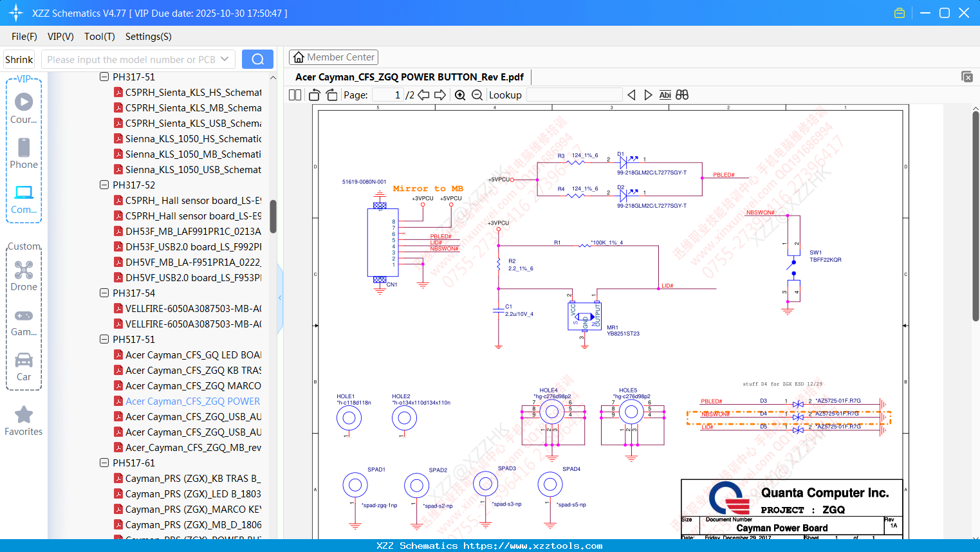This screenshot has height=552, width=980.
Task: Rotate the page counterclockwise
Action: tap(315, 95)
